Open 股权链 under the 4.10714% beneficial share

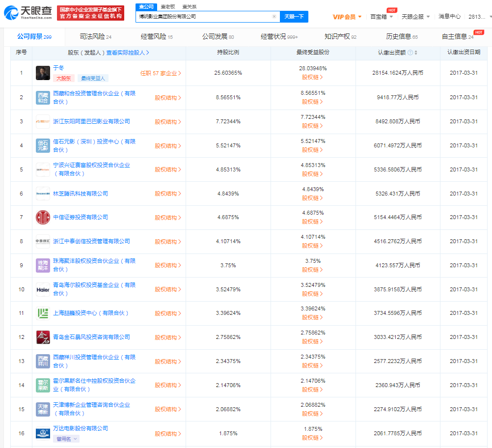[x=312, y=246]
